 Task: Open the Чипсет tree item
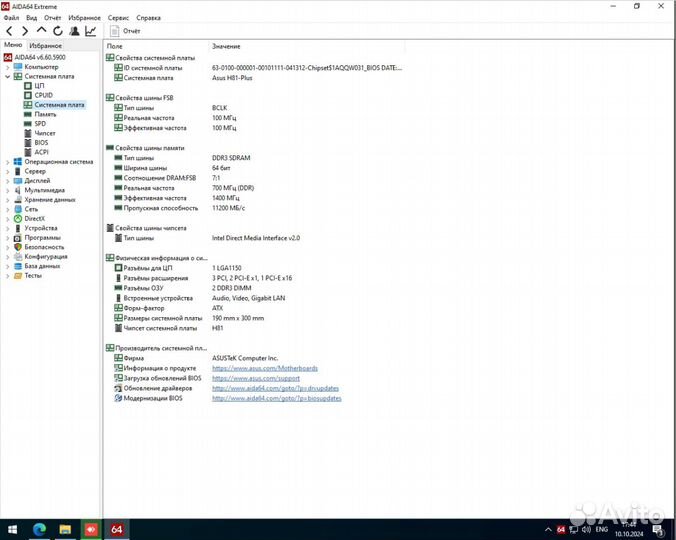click(45, 133)
